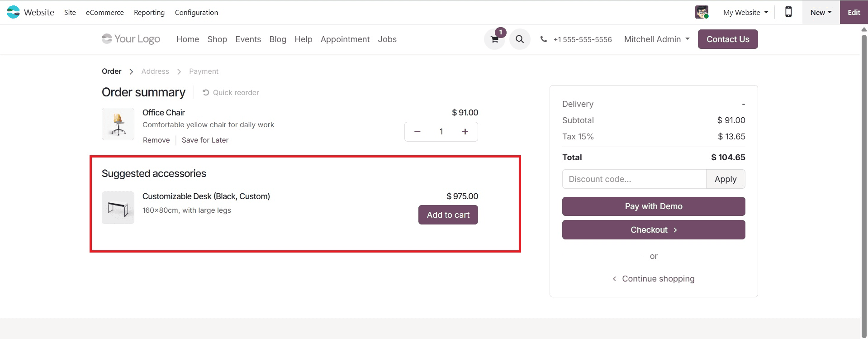868x339 pixels.
Task: Open the shopping cart icon
Action: click(493, 39)
